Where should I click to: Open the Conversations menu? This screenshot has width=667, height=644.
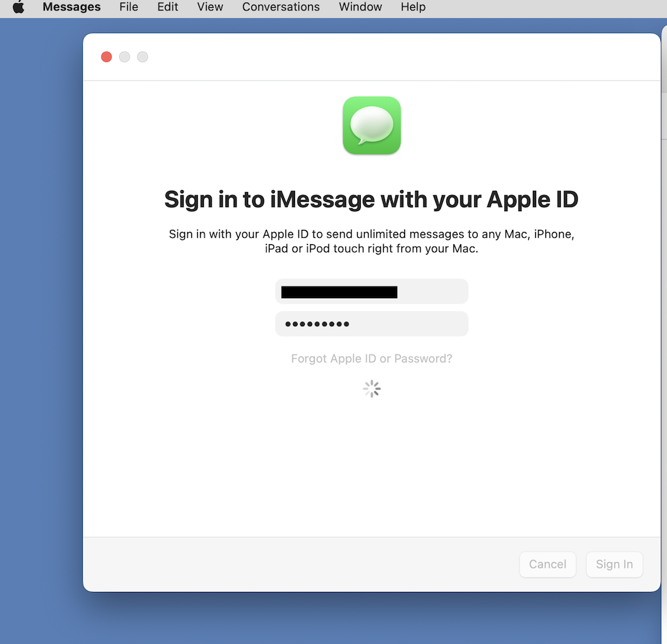(281, 7)
